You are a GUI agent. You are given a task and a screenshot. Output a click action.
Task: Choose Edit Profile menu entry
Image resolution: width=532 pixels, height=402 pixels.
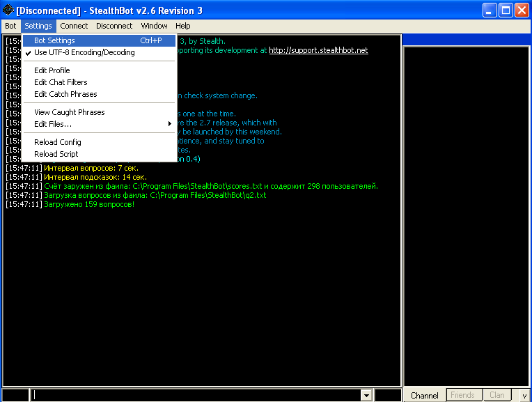point(99,70)
